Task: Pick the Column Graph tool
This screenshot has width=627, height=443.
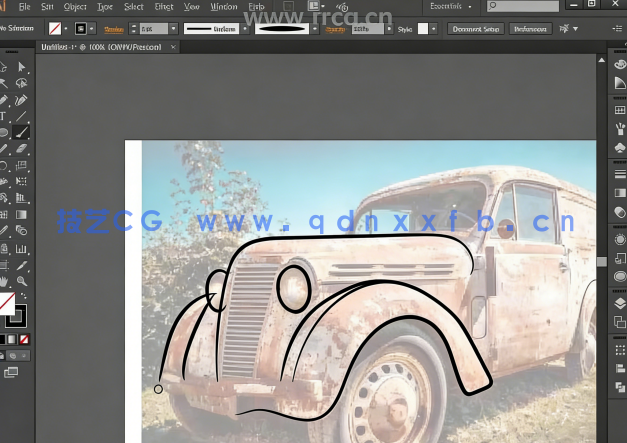Action: coord(21,249)
